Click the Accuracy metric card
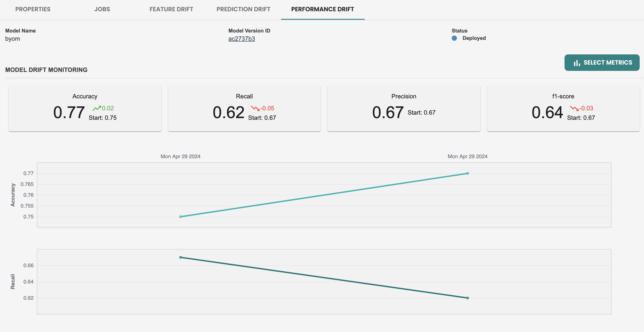This screenshot has width=644, height=332. [85, 108]
